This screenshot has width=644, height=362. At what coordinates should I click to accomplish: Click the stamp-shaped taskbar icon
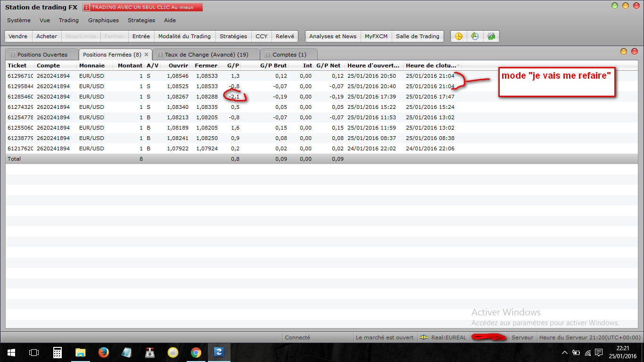pyautogui.click(x=150, y=353)
